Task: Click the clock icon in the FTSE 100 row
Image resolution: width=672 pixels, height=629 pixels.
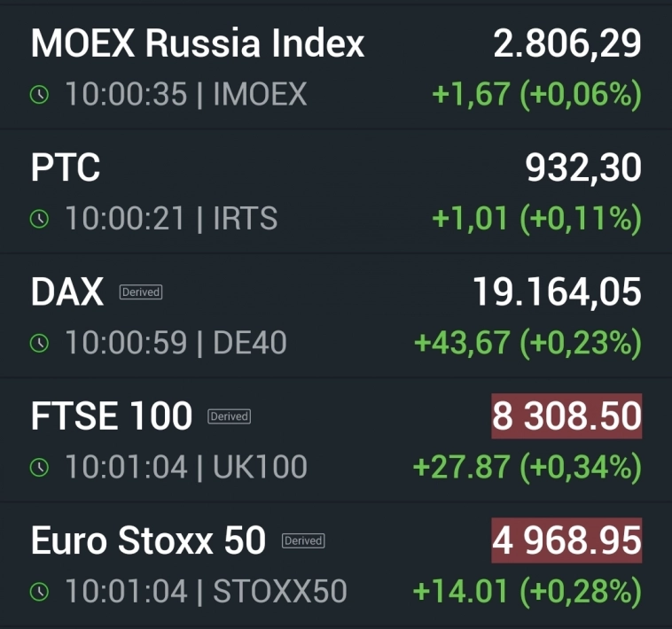Action: 40,467
